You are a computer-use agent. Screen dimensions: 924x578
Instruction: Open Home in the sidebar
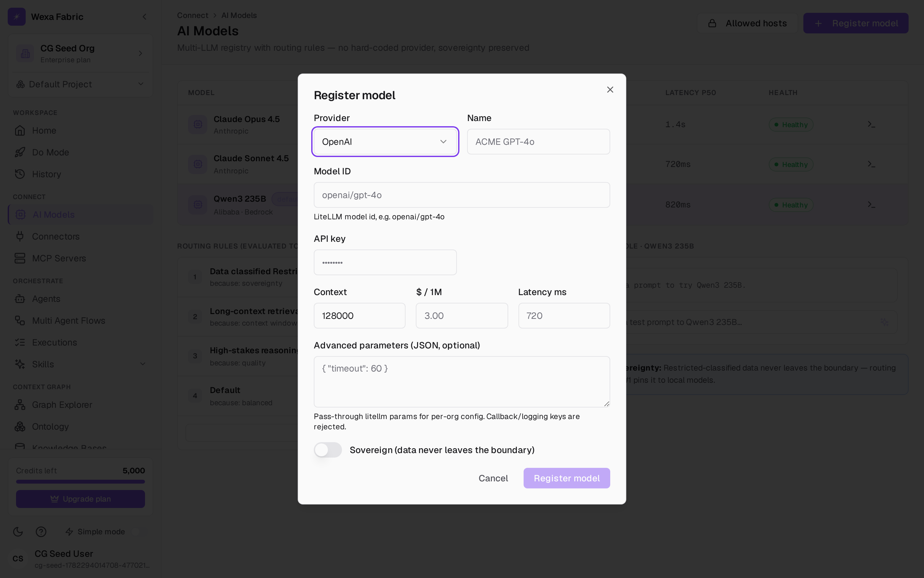[80, 130]
